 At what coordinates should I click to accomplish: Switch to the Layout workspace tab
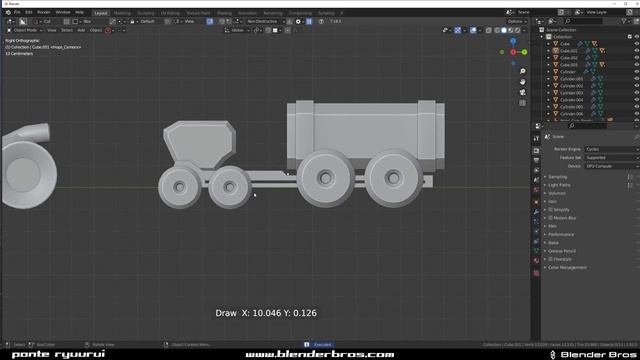(101, 13)
